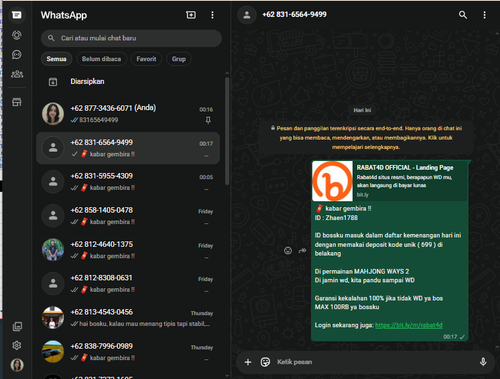Click the contact avatar in chat header

pyautogui.click(x=247, y=15)
